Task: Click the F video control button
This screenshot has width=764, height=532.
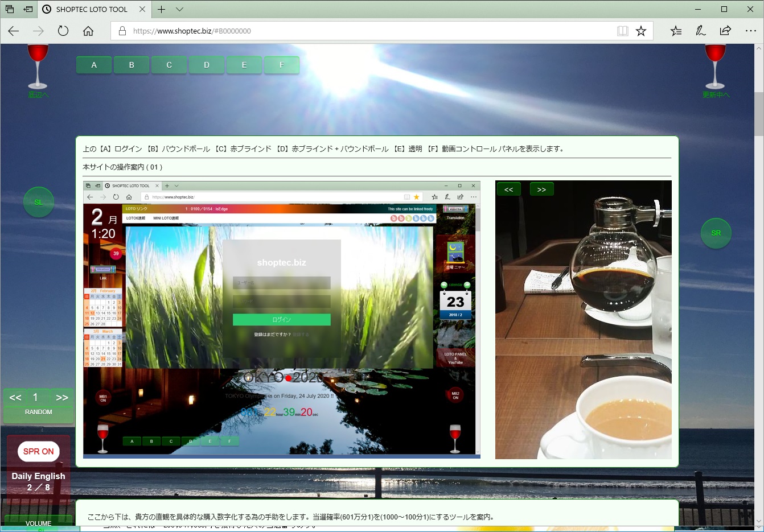Action: coord(282,65)
